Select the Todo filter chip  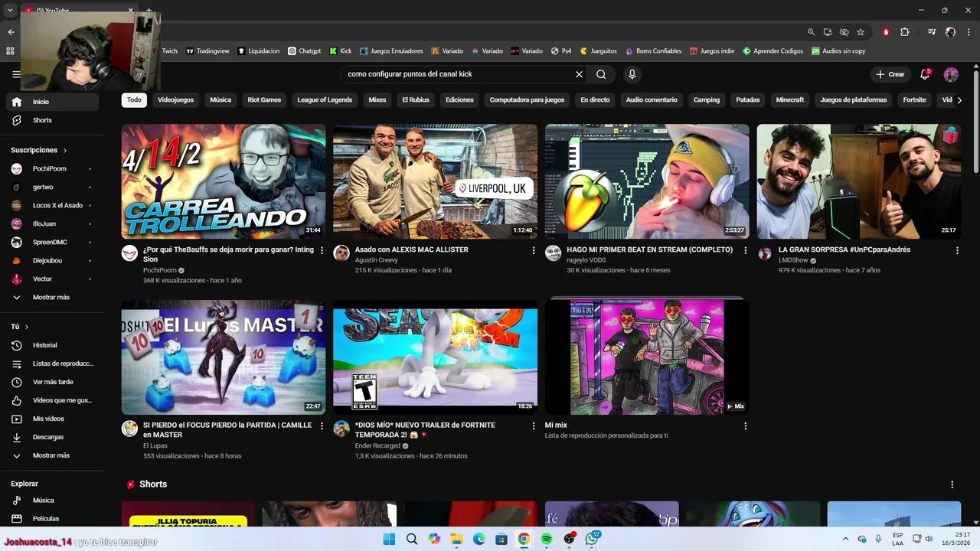pyautogui.click(x=134, y=99)
